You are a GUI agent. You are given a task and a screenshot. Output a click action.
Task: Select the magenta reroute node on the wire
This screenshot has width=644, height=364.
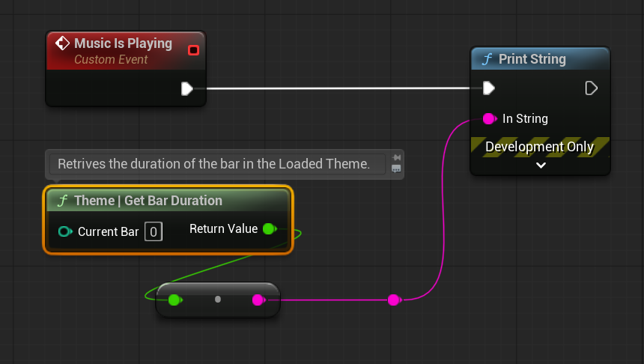393,300
